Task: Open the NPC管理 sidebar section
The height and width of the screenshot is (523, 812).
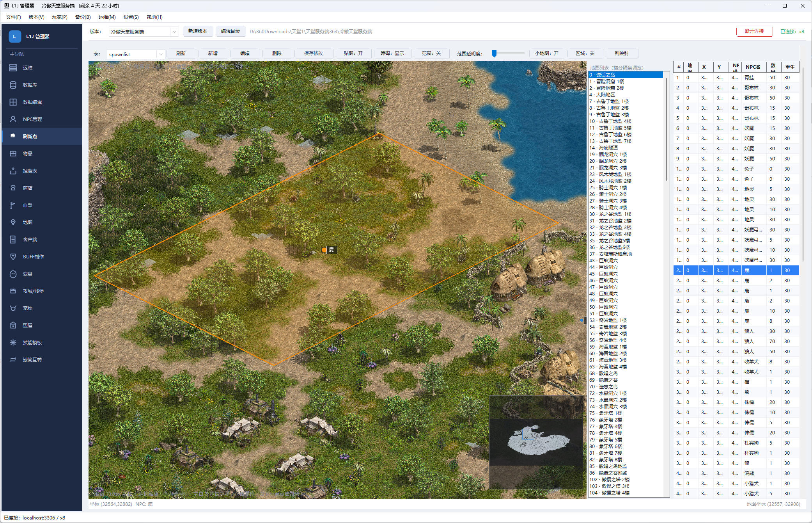Action: click(42, 119)
